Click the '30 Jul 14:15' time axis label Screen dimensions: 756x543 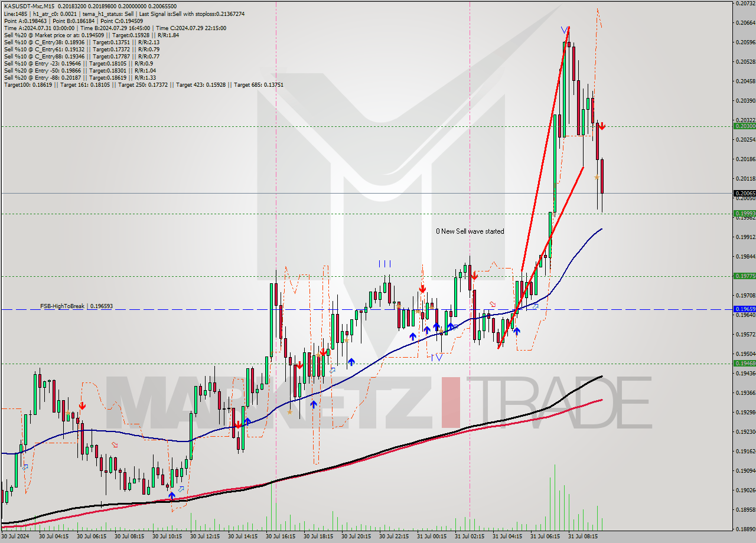[x=243, y=537]
